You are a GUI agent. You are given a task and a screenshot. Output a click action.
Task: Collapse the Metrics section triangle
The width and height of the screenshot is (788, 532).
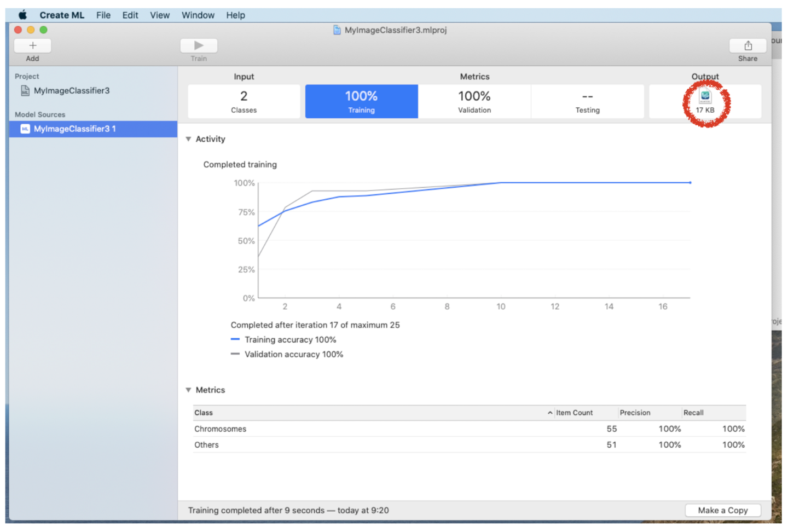(x=189, y=390)
